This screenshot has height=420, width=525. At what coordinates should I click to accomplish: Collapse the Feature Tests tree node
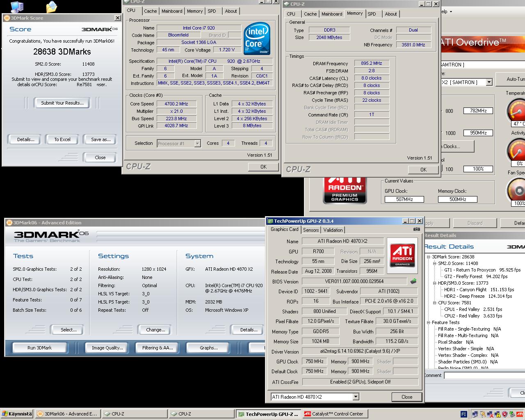pyautogui.click(x=428, y=322)
